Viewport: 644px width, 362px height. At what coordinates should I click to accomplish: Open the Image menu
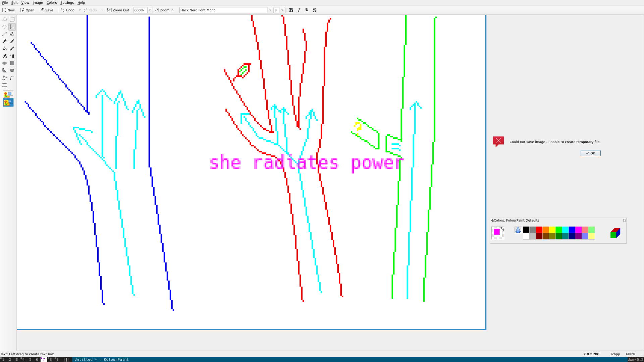tap(38, 3)
